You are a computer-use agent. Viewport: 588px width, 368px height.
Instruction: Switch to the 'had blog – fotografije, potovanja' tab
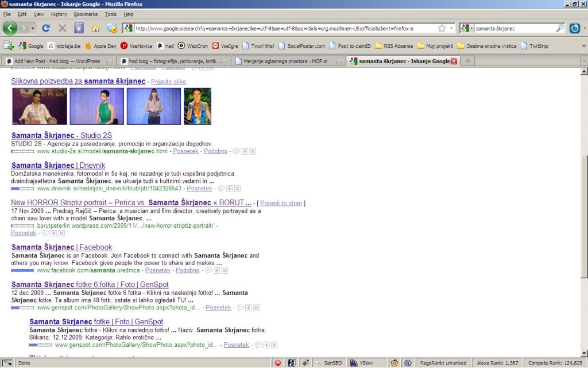click(x=173, y=61)
